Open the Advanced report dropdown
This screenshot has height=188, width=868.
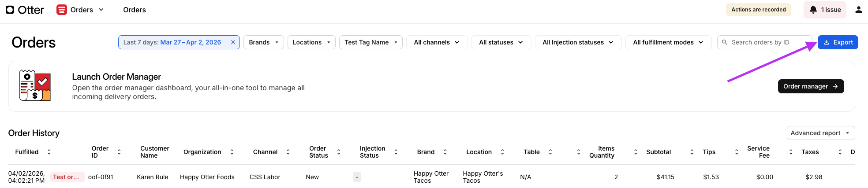pos(820,133)
